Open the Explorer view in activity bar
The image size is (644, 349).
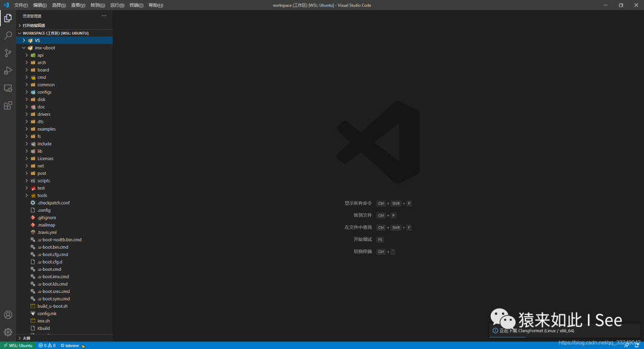(x=8, y=18)
